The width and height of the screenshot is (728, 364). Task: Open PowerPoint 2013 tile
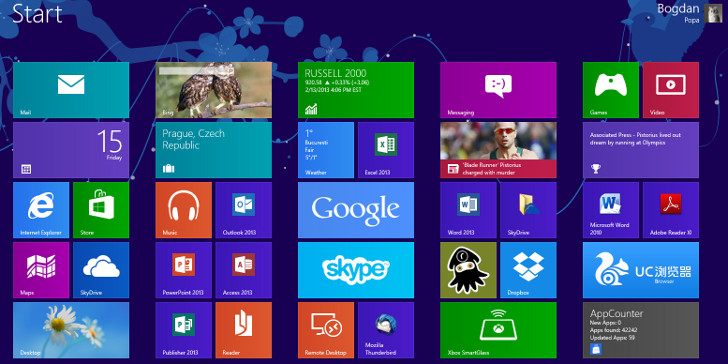tap(183, 270)
